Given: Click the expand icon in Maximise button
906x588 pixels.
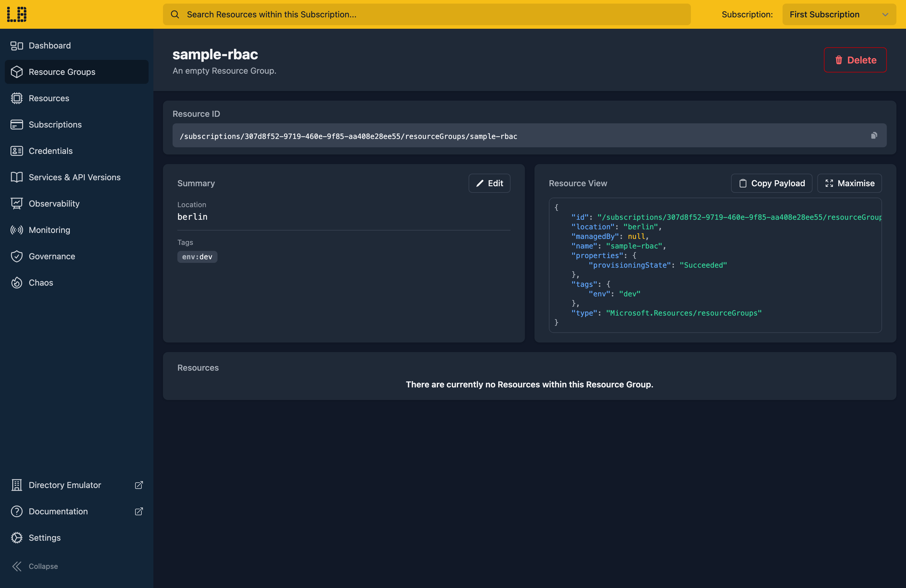Looking at the screenshot, I should point(829,183).
